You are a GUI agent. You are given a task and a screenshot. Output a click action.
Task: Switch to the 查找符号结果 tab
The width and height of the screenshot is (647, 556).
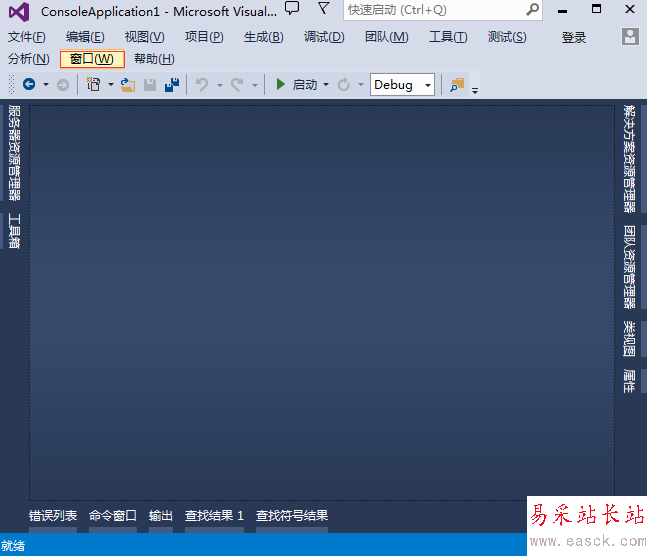pos(292,516)
